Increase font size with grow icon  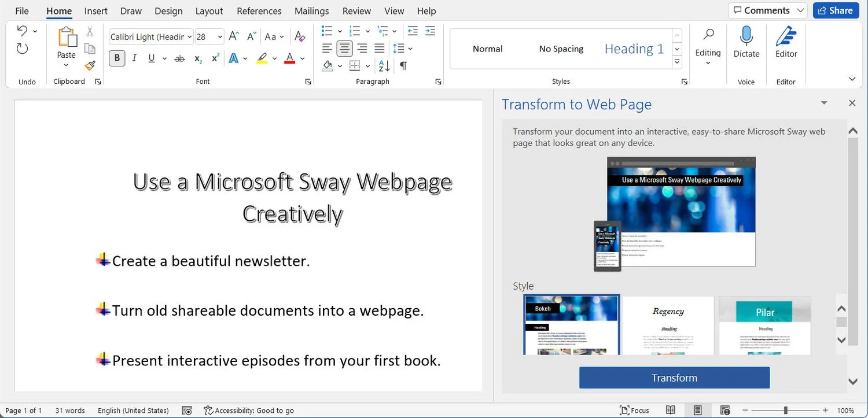(x=234, y=36)
